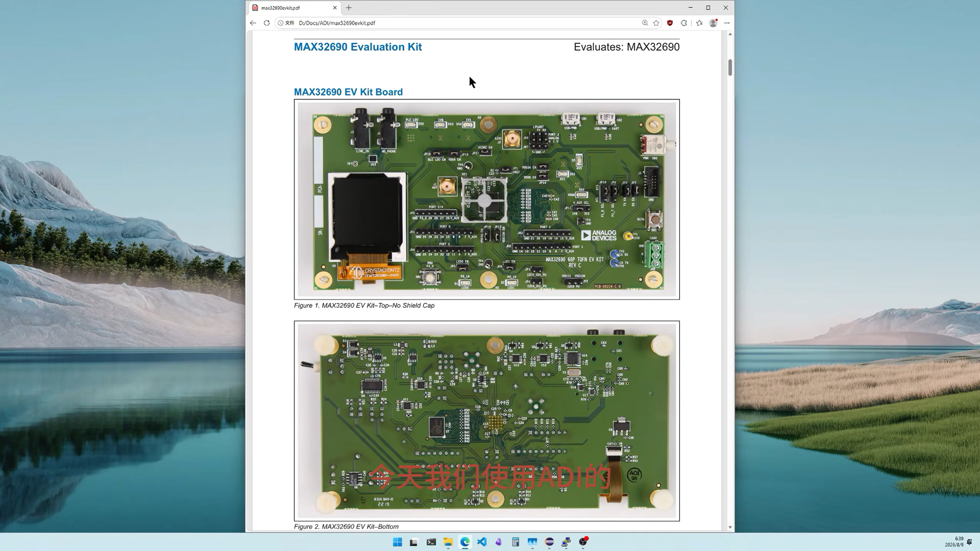This screenshot has height=551, width=980.
Task: Reload the PDF with refresh icon
Action: point(267,23)
